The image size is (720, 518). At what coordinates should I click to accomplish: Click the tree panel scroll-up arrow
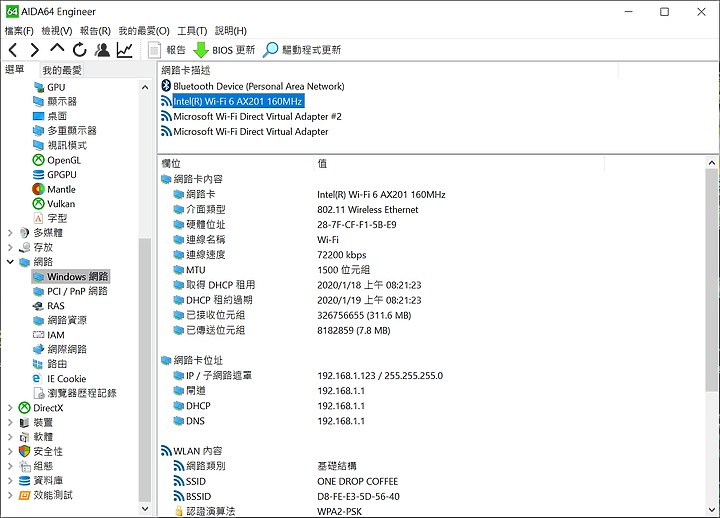tap(145, 87)
